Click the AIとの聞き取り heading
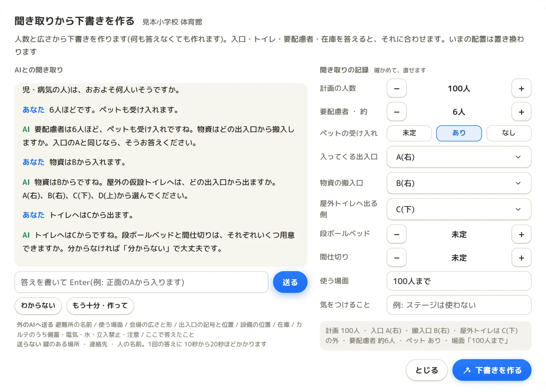 [39, 70]
